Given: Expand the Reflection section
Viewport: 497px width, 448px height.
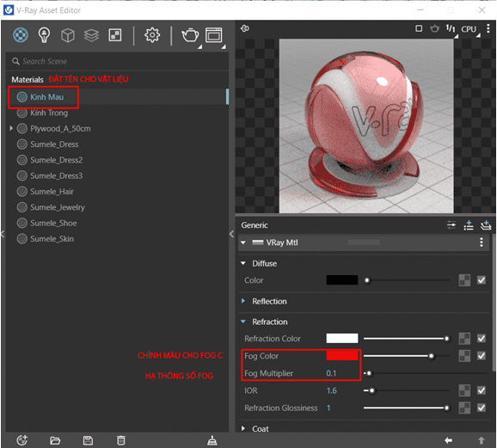Looking at the screenshot, I should [243, 301].
